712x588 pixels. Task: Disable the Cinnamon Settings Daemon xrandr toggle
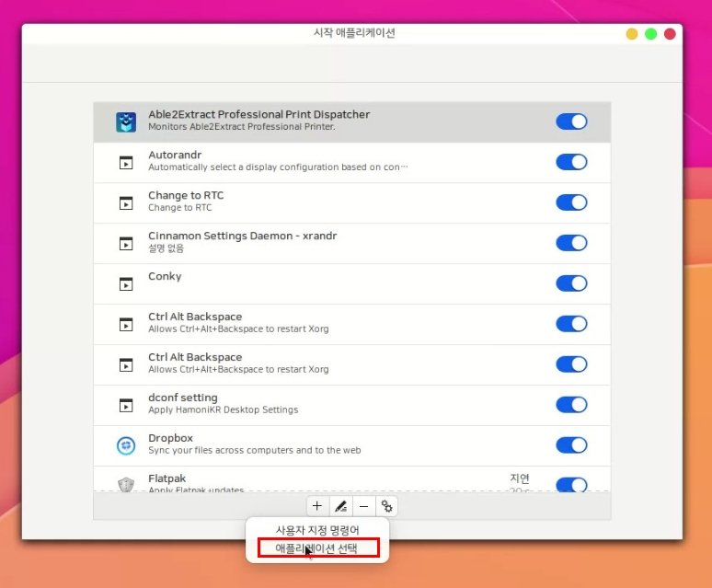point(571,243)
